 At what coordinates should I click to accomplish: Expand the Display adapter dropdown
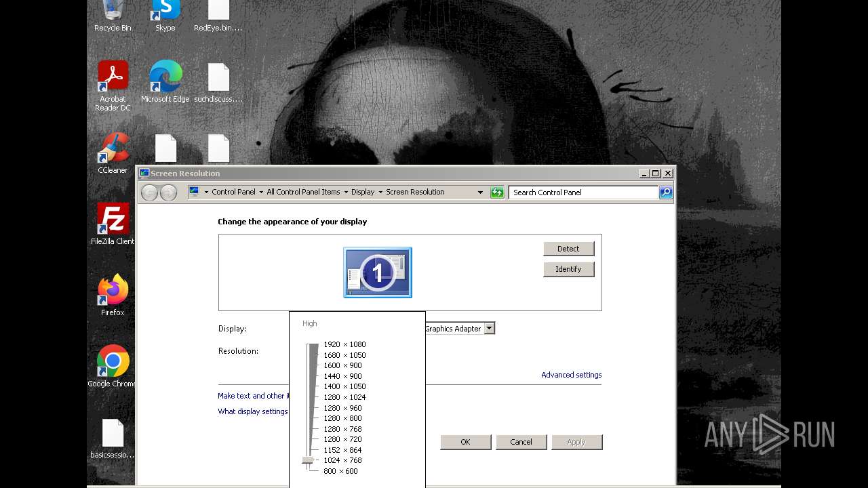point(490,329)
